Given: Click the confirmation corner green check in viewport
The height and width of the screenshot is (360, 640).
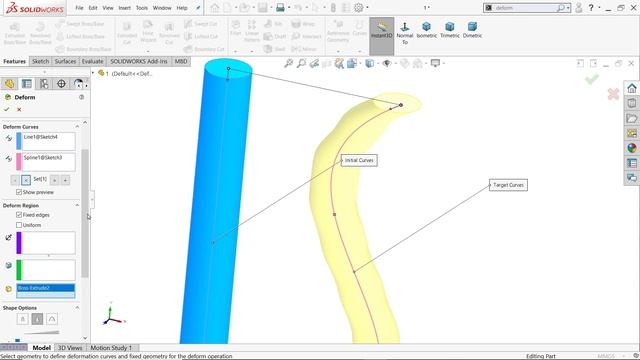Looking at the screenshot, I should [x=591, y=79].
